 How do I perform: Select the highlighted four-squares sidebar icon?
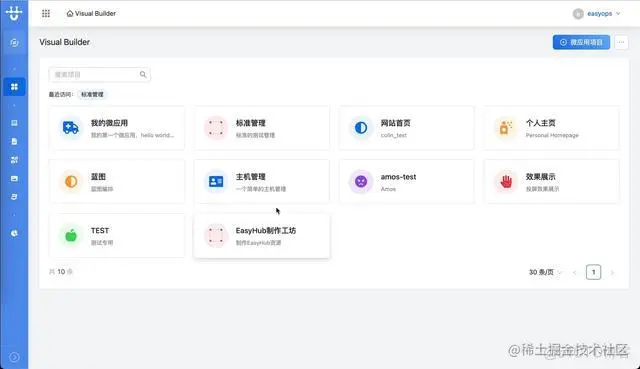pos(14,87)
